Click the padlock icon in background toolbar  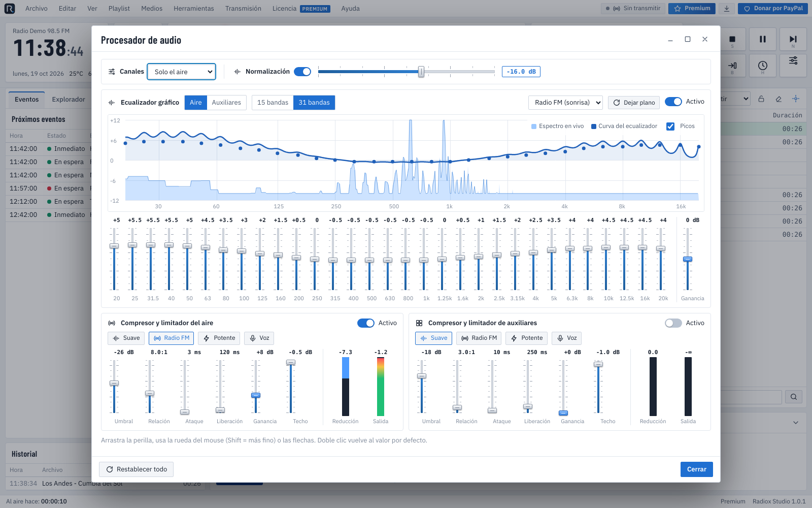coord(761,99)
